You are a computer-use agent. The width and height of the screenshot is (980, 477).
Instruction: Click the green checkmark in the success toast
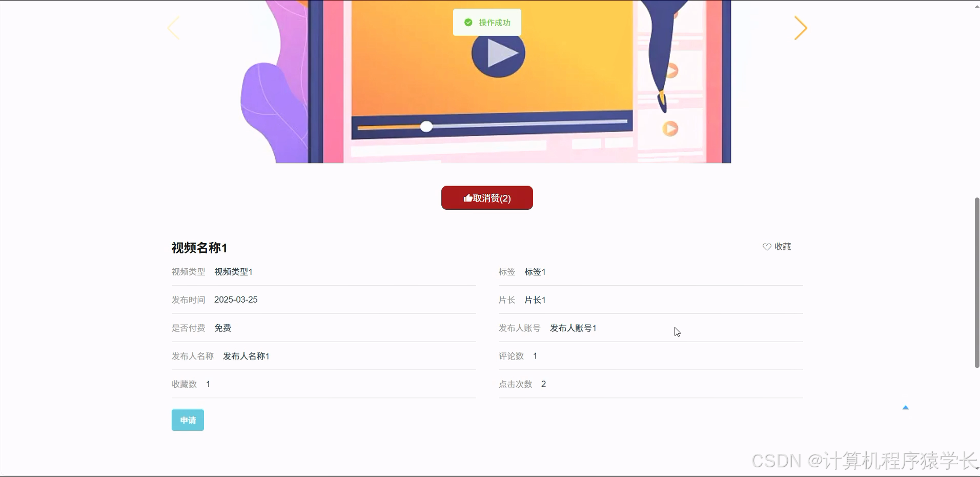point(468,22)
